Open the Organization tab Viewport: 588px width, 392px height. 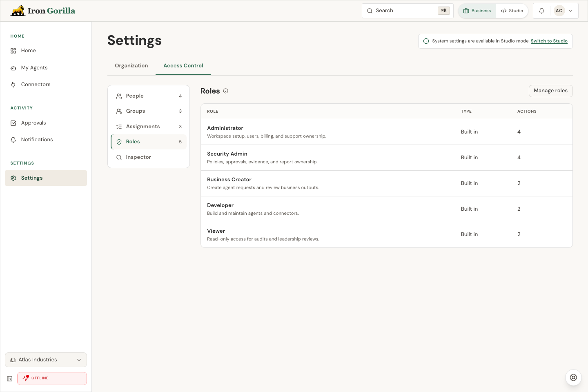(x=131, y=66)
